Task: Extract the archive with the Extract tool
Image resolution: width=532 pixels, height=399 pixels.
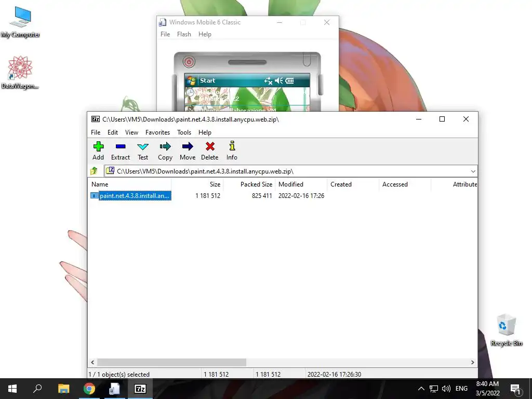Action: (x=121, y=151)
